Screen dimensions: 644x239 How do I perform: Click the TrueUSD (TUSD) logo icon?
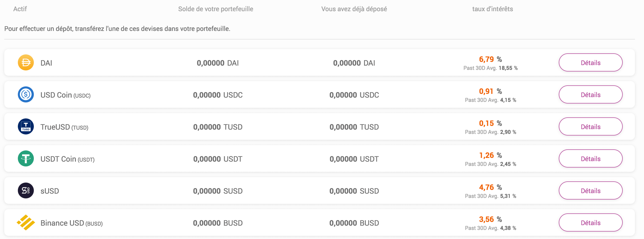pos(26,126)
